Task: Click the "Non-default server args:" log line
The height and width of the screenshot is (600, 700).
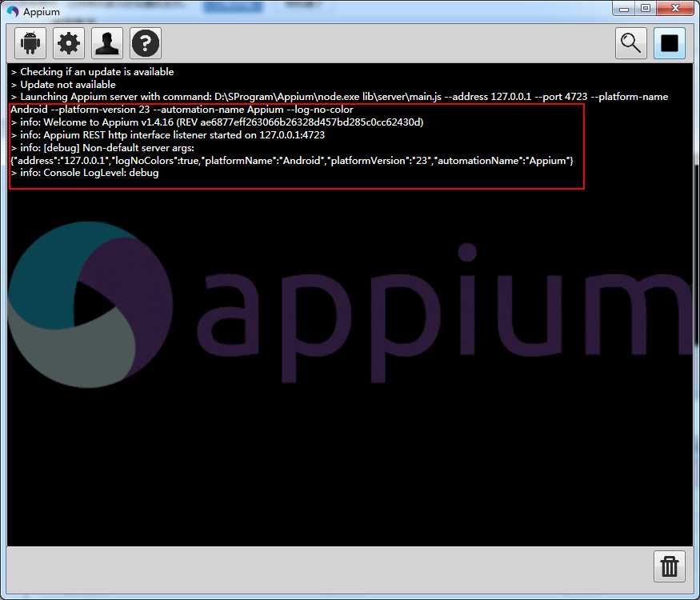Action: [x=102, y=148]
